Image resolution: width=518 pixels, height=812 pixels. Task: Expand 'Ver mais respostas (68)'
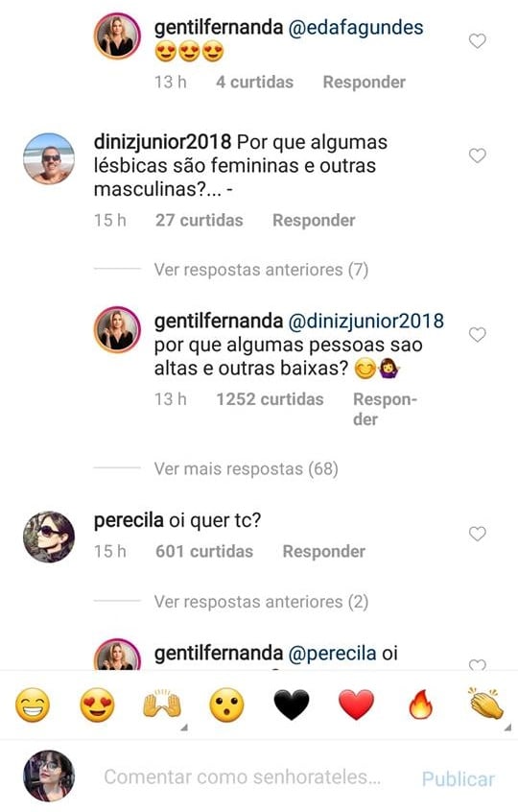tap(246, 468)
